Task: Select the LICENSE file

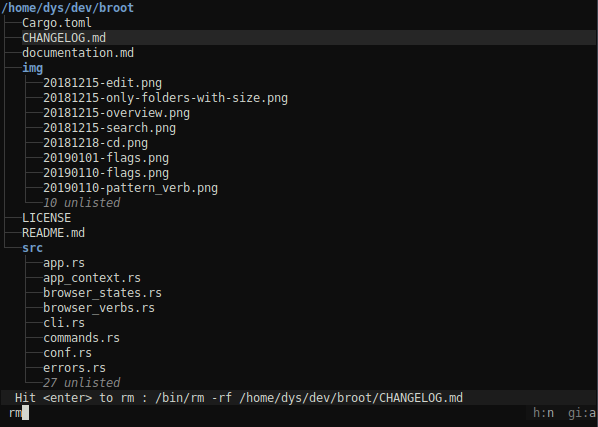Action: click(x=47, y=218)
